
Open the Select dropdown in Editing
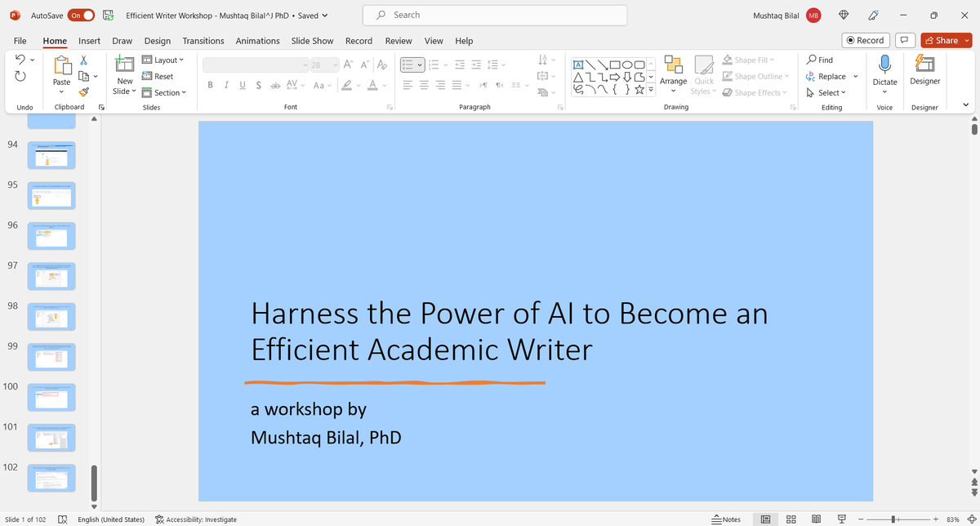(x=826, y=92)
